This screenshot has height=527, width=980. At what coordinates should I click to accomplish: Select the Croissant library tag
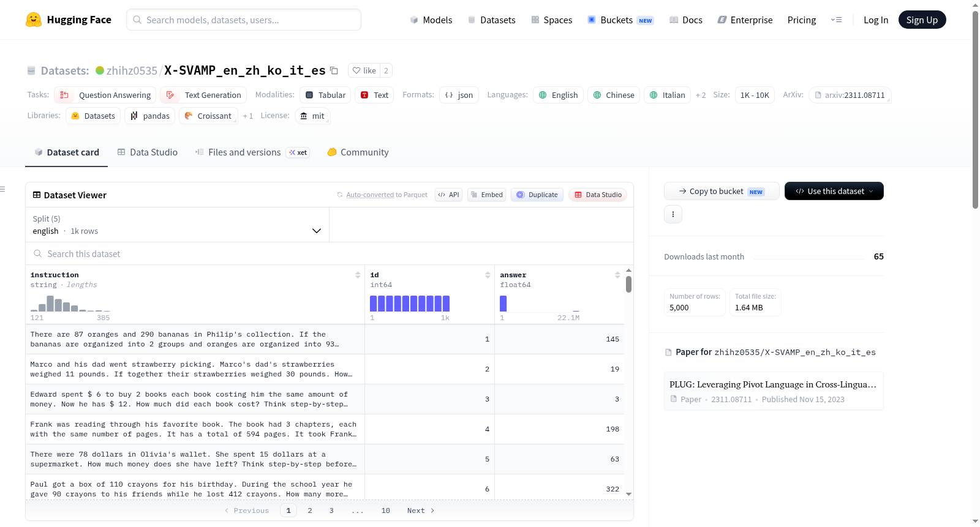tap(208, 116)
